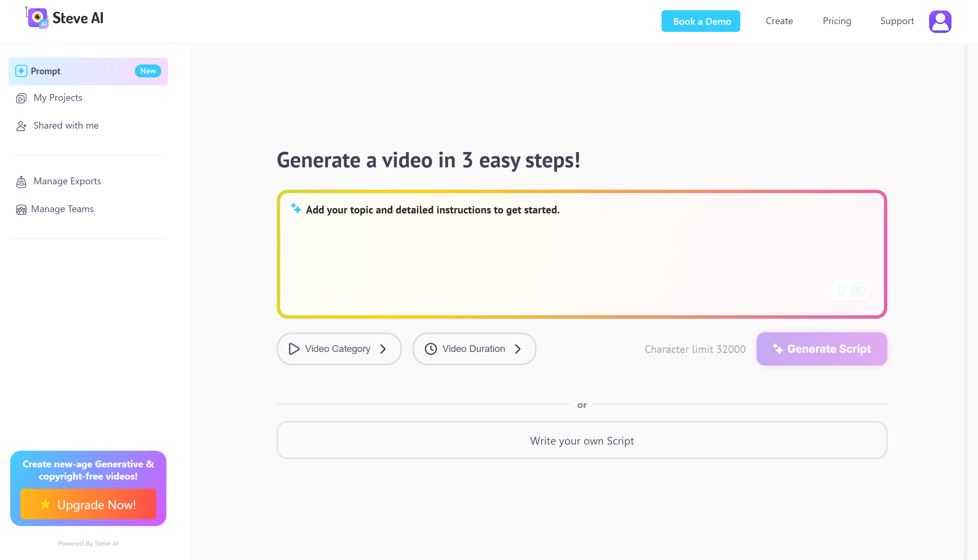Click the Upgrade Now! button
978x560 pixels.
point(88,504)
